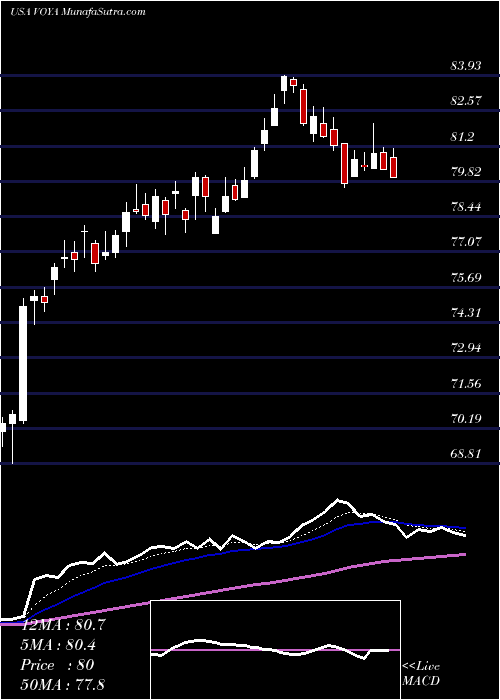Click the 77.07 price axis label
Screen dimensions: 500x700
[466, 242]
